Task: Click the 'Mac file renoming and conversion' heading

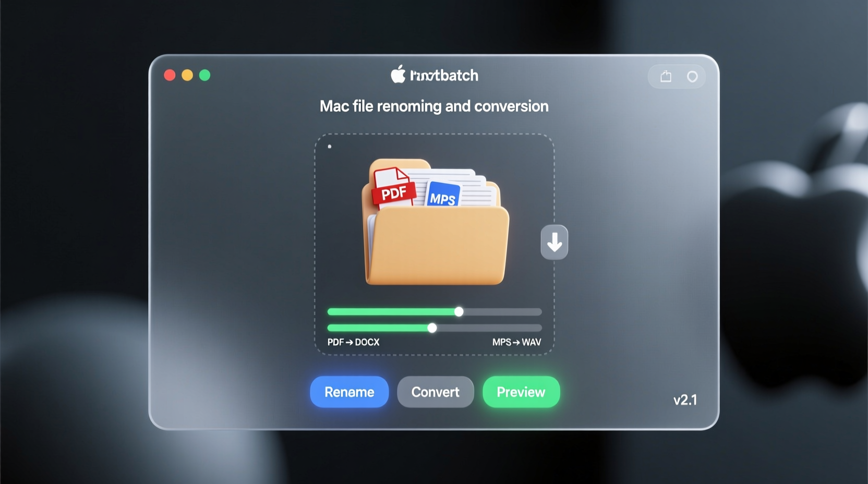Action: coord(434,106)
